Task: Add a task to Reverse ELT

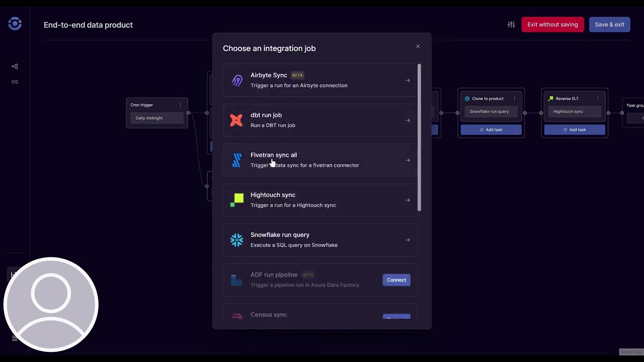Action: click(x=575, y=130)
